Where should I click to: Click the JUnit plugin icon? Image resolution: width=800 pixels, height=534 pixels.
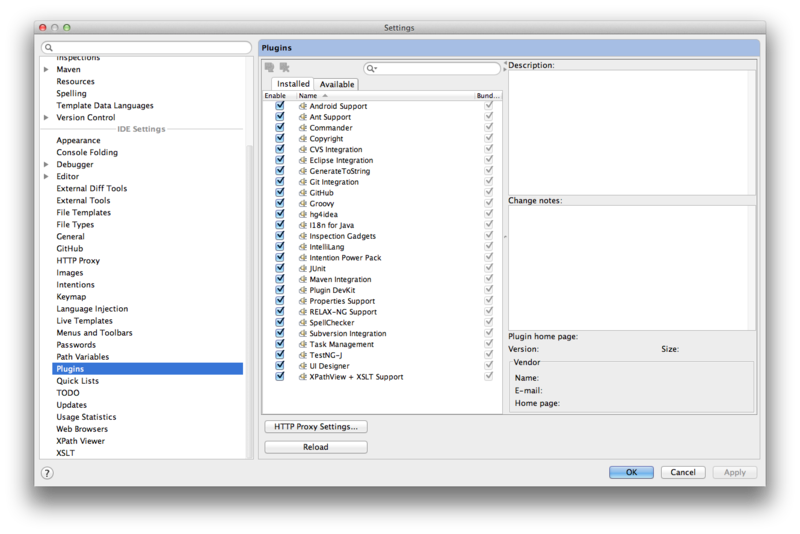303,269
